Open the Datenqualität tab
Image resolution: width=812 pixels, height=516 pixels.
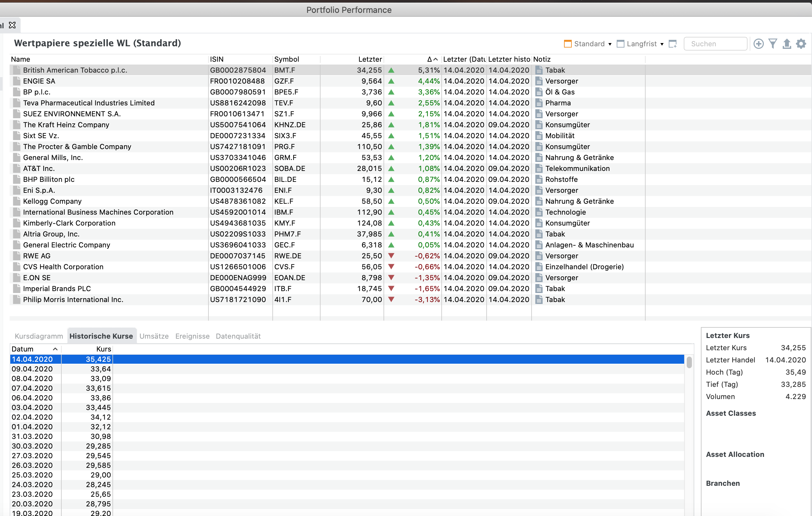tap(238, 336)
